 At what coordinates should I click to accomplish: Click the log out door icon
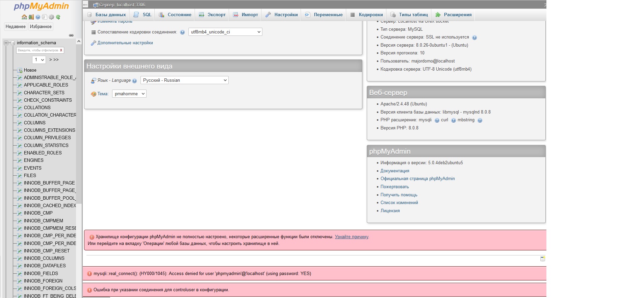31,17
